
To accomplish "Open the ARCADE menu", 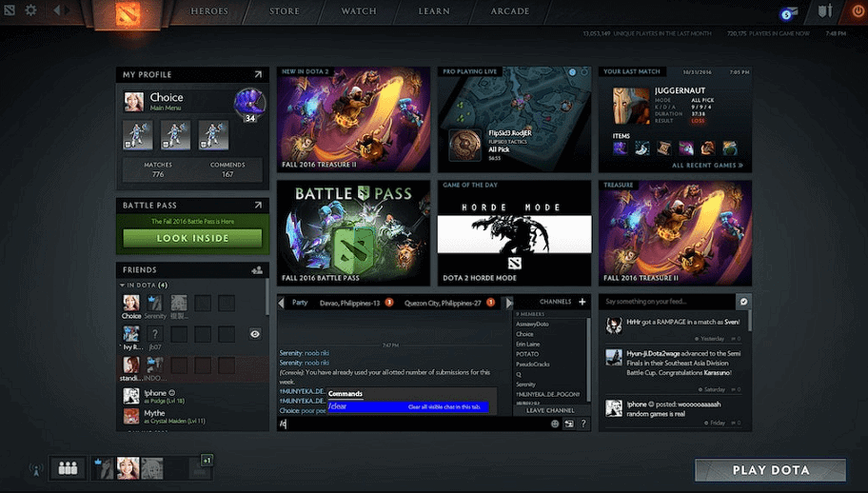I will click(510, 11).
